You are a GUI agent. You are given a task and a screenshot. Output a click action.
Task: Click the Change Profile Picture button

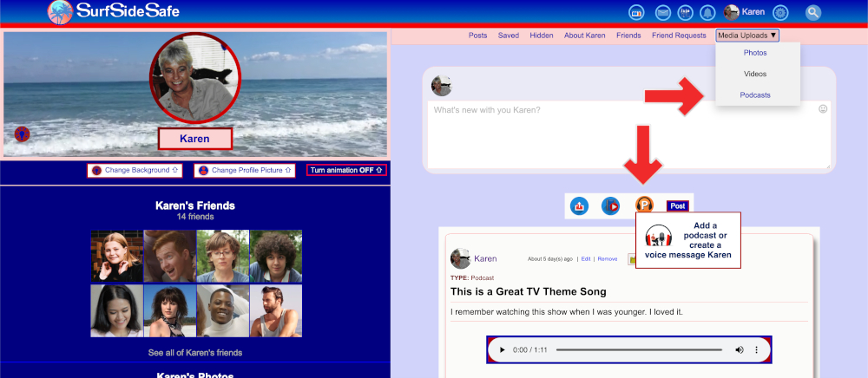(246, 170)
